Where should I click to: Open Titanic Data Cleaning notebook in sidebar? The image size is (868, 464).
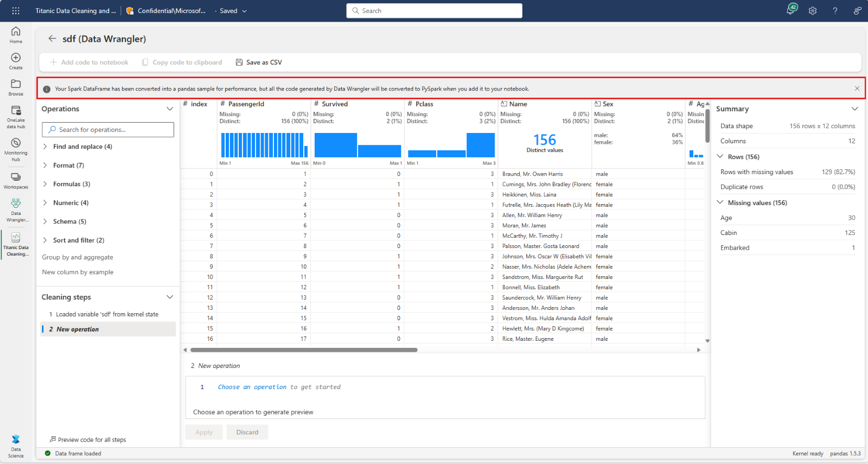(x=16, y=244)
